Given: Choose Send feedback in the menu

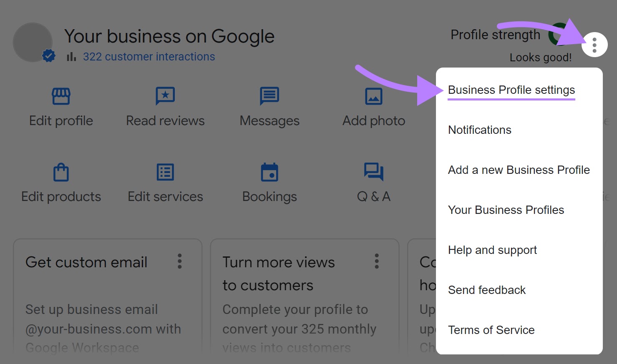Looking at the screenshot, I should [x=487, y=290].
